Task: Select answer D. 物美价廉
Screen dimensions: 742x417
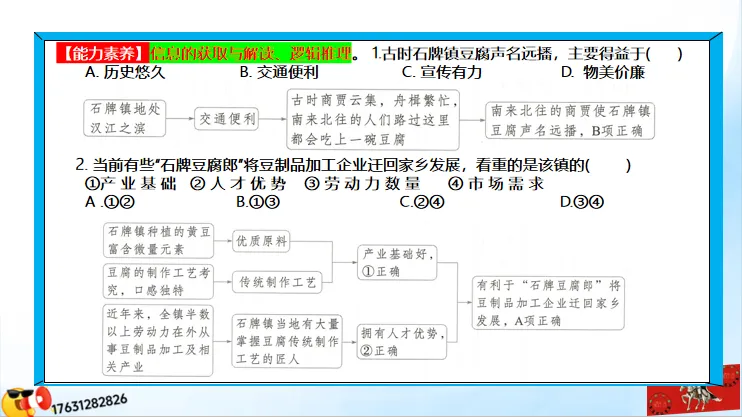Action: (x=603, y=72)
